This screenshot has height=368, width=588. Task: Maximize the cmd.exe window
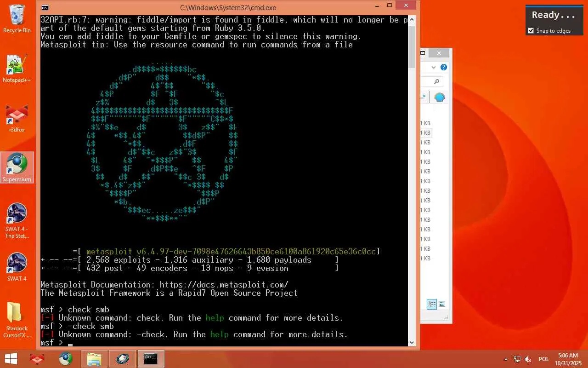390,6
